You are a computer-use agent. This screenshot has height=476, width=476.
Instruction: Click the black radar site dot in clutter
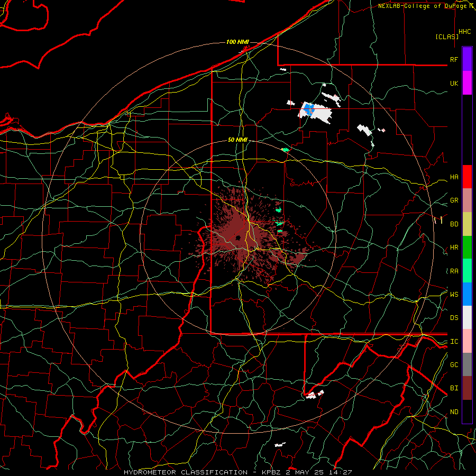point(238,237)
